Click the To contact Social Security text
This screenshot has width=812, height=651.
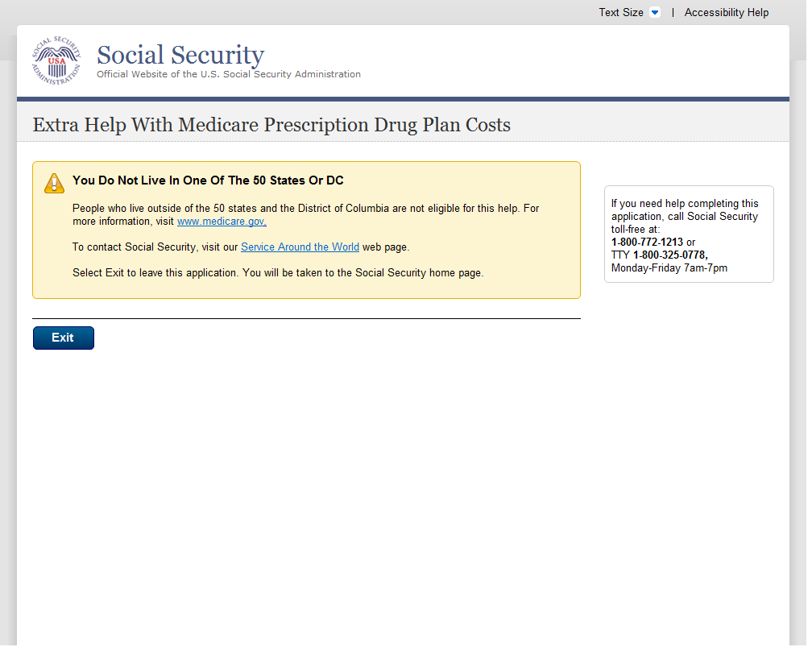pyautogui.click(x=155, y=247)
